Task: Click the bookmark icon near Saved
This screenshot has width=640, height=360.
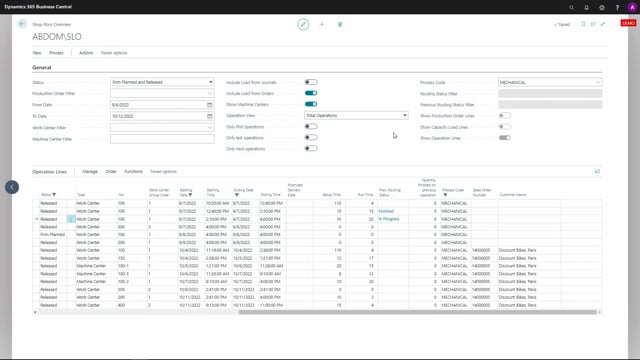Action: click(x=583, y=24)
